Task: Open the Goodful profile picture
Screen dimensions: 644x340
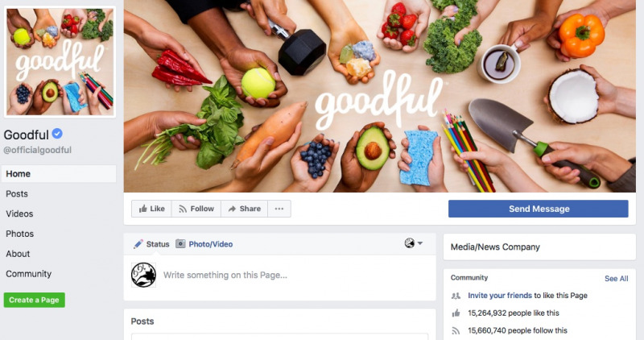Action: pos(60,62)
